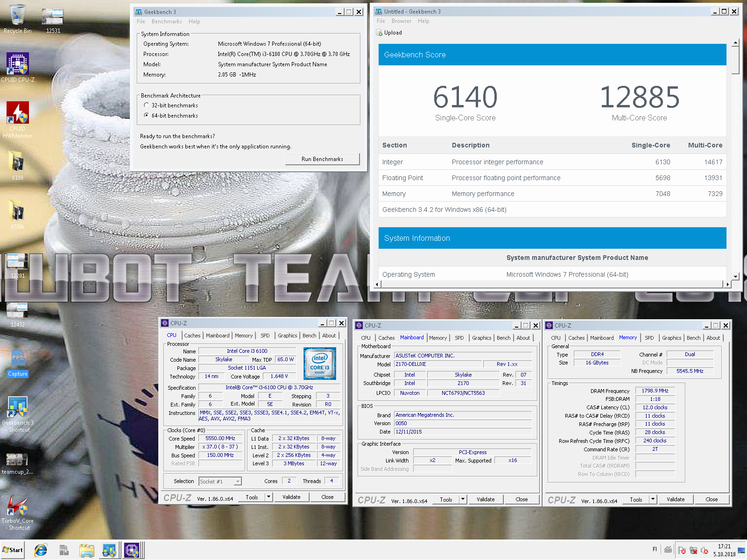Click the Upload icon in Geekbench results
The image size is (747, 560).
[379, 33]
